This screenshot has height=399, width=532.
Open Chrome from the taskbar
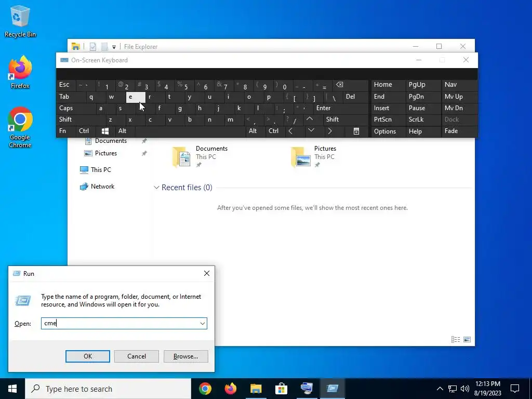pos(205,389)
